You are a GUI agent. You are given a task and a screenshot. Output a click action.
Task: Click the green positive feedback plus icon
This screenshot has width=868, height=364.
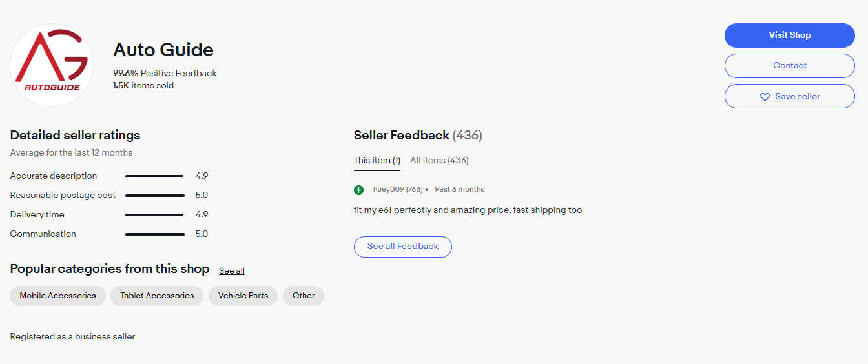point(359,190)
